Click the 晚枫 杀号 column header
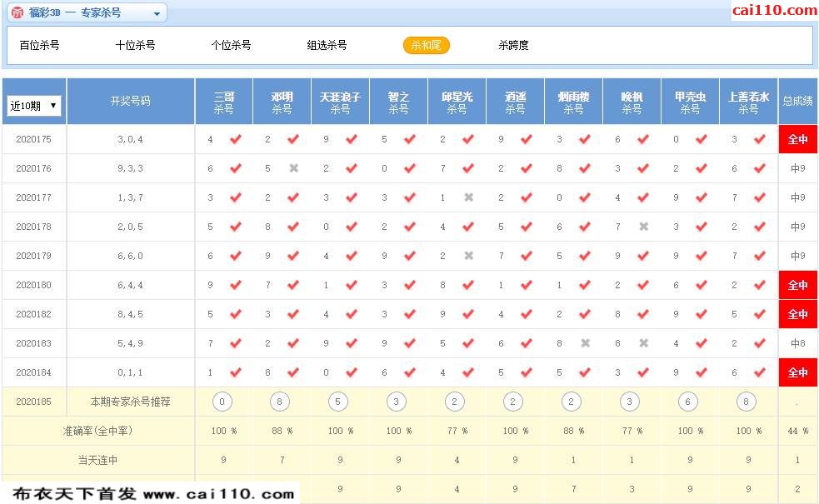Viewport: 819px width, 504px height. [x=632, y=102]
